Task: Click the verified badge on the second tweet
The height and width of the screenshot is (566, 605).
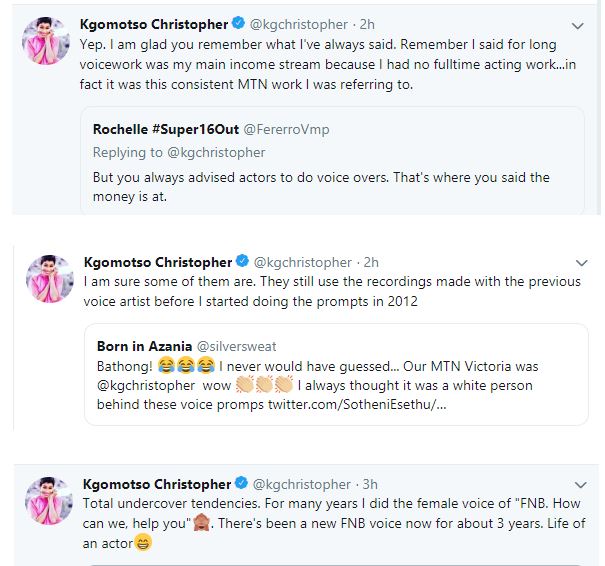Action: pos(240,262)
